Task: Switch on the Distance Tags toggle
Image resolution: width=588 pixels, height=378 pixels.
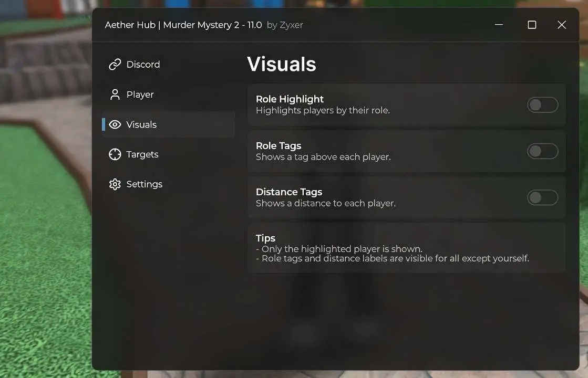Action: [542, 197]
